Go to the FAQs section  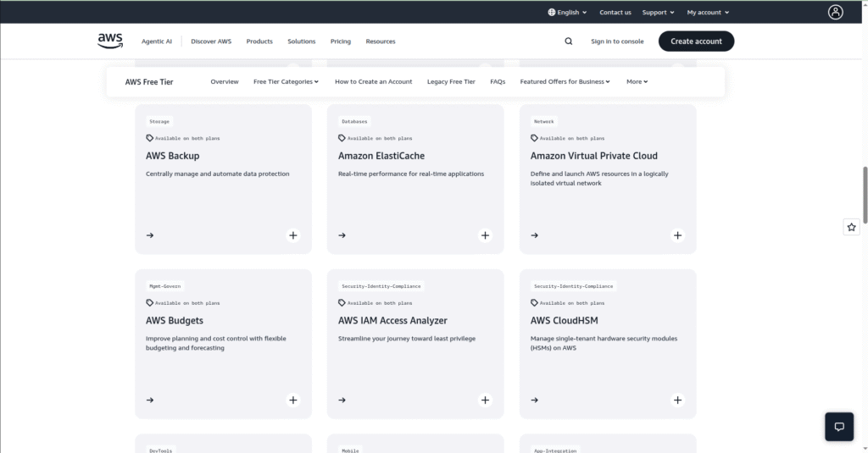[498, 81]
